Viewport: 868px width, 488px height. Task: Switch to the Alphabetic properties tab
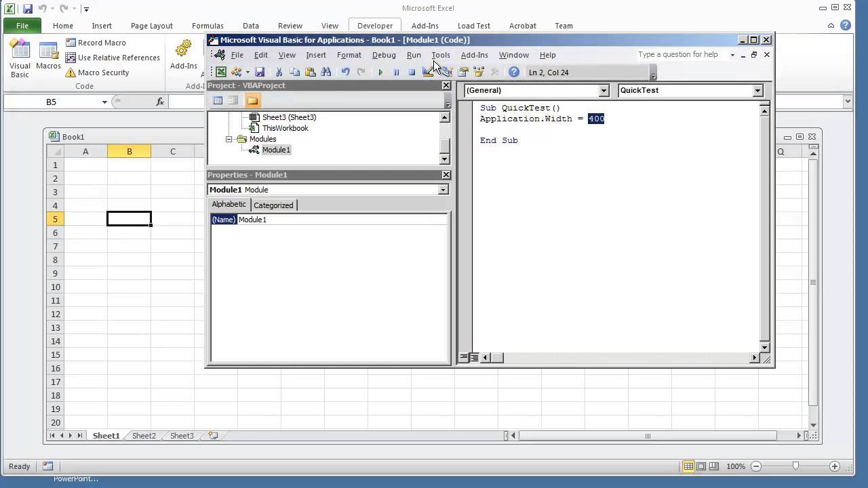coord(229,205)
